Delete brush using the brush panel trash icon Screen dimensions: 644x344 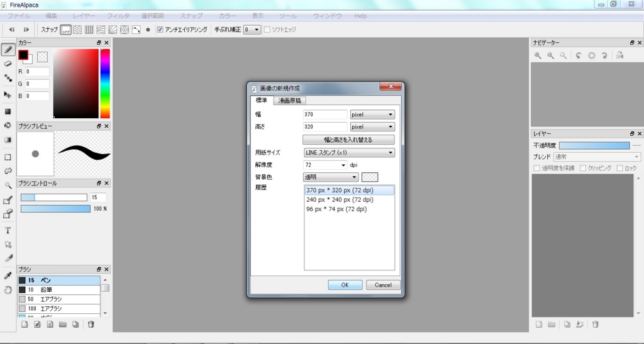(x=91, y=325)
